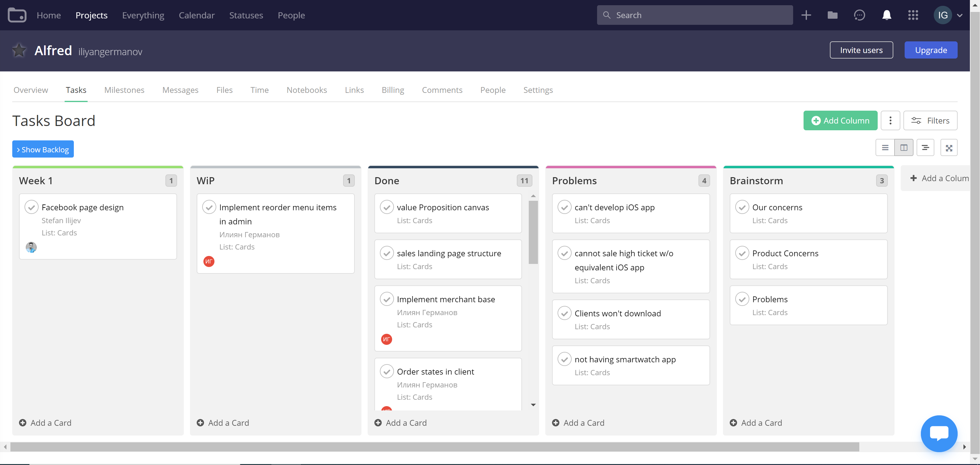Viewport: 980px width, 465px height.
Task: Star the Alfred project
Action: coord(19,50)
